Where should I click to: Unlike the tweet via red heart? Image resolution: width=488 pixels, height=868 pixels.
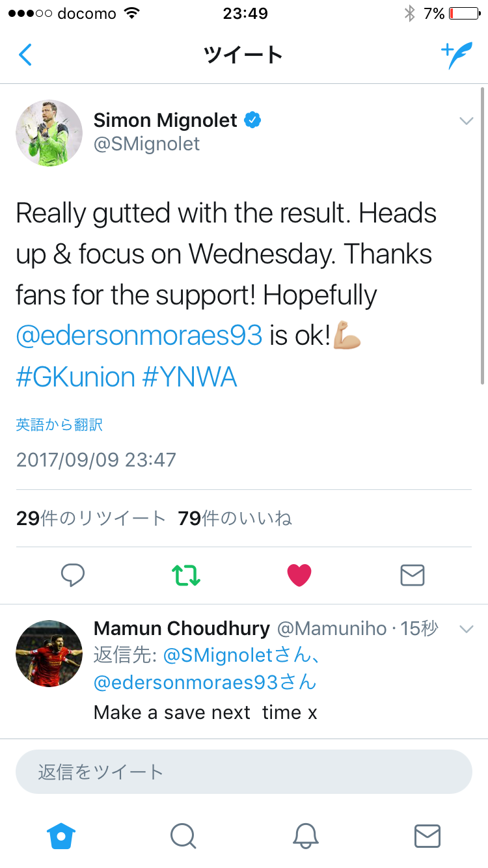(299, 575)
